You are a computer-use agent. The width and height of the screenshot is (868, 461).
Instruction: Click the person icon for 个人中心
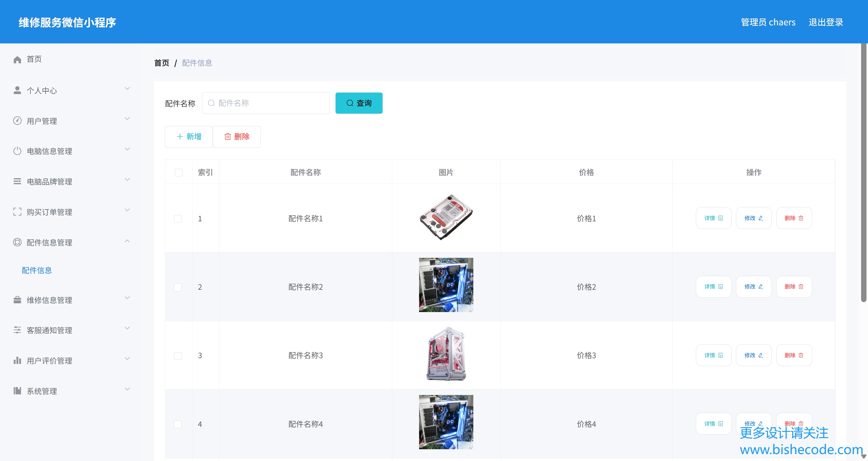point(17,90)
